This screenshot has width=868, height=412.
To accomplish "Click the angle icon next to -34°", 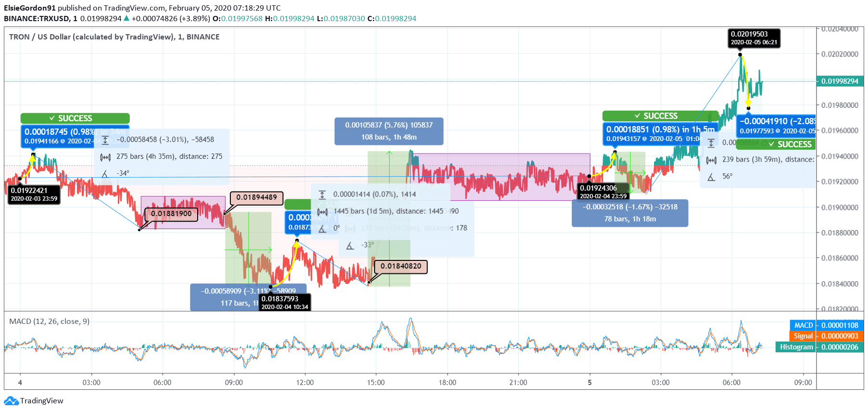I will (x=105, y=173).
